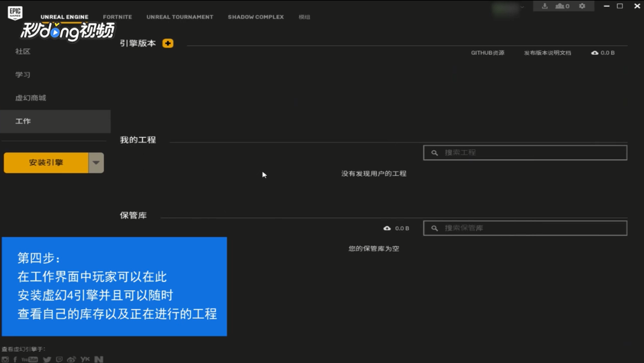Open the Facebook icon in the footer
The width and height of the screenshot is (644, 363).
pyautogui.click(x=15, y=358)
